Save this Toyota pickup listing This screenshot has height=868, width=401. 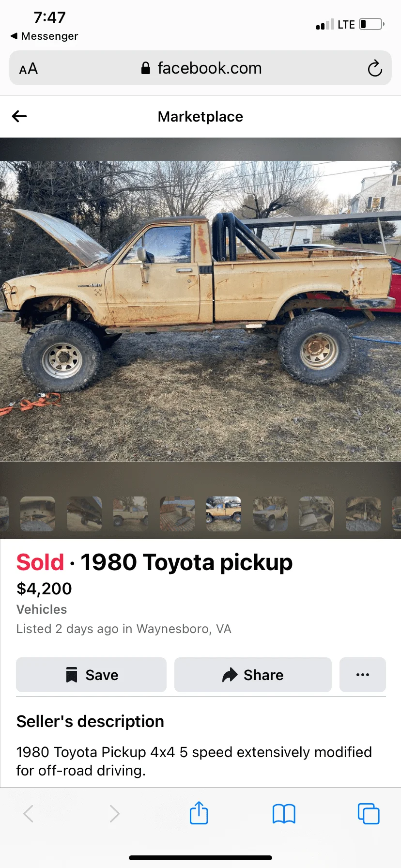pos(91,675)
